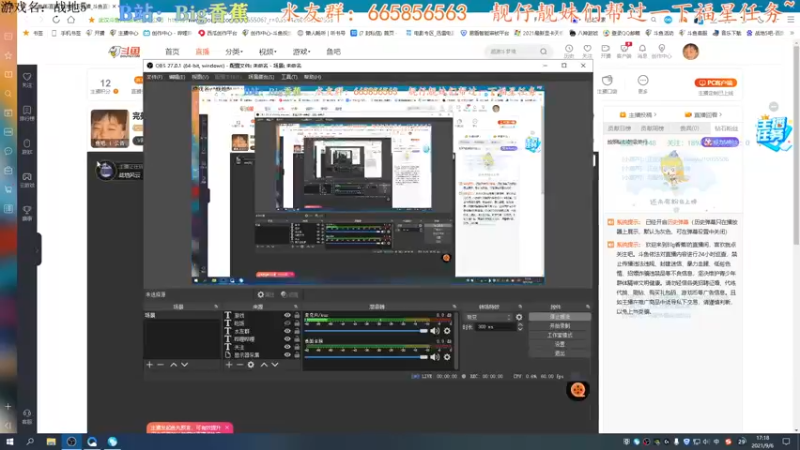The height and width of the screenshot is (450, 800).
Task: Mute the second audio mixer track
Action: tap(435, 357)
